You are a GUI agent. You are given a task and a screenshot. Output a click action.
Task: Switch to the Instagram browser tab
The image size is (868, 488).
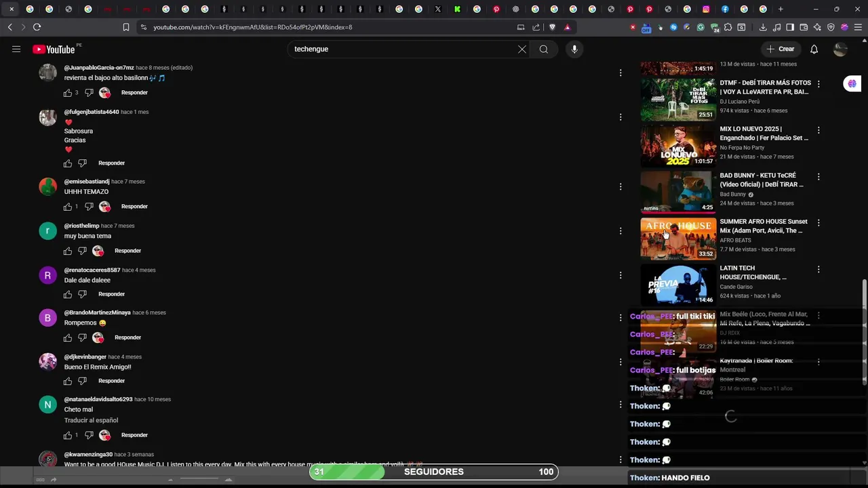pos(706,9)
